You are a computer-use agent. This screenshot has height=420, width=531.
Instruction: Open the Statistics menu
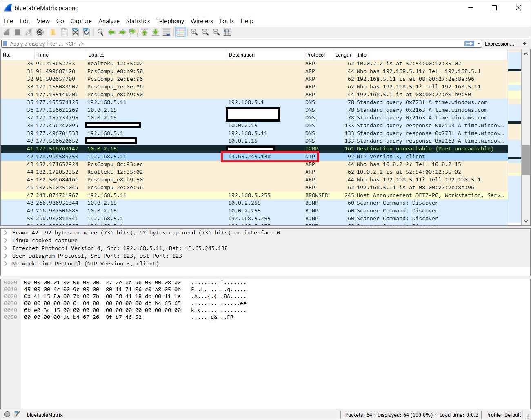138,21
